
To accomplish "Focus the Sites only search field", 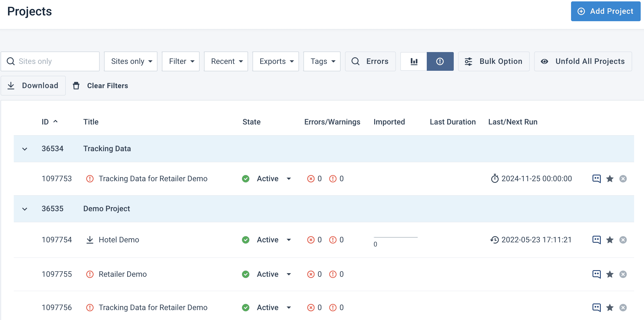I will [x=55, y=61].
